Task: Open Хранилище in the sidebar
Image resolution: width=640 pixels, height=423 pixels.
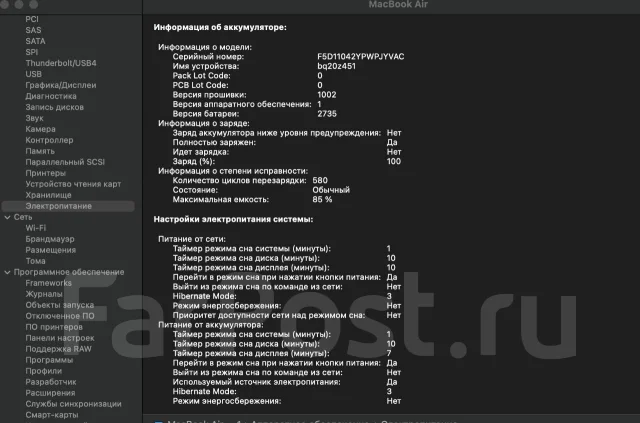Action: (49, 195)
